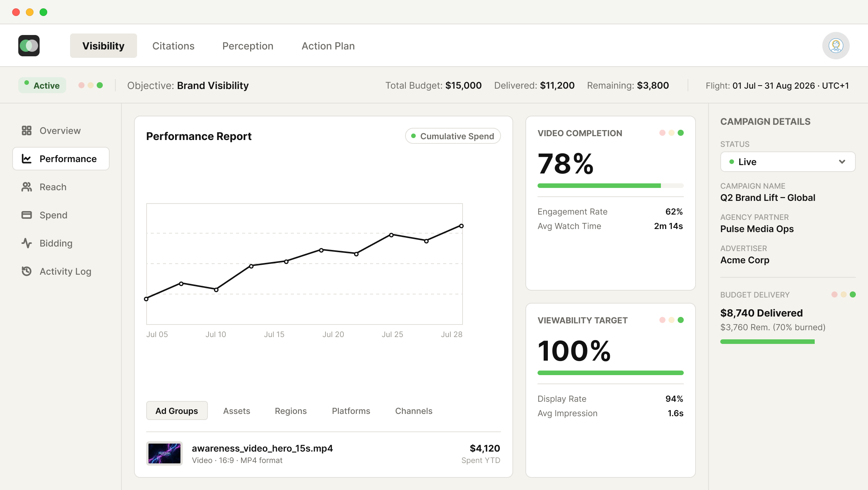Go to Reach in sidebar
This screenshot has width=868, height=490.
coord(61,187)
